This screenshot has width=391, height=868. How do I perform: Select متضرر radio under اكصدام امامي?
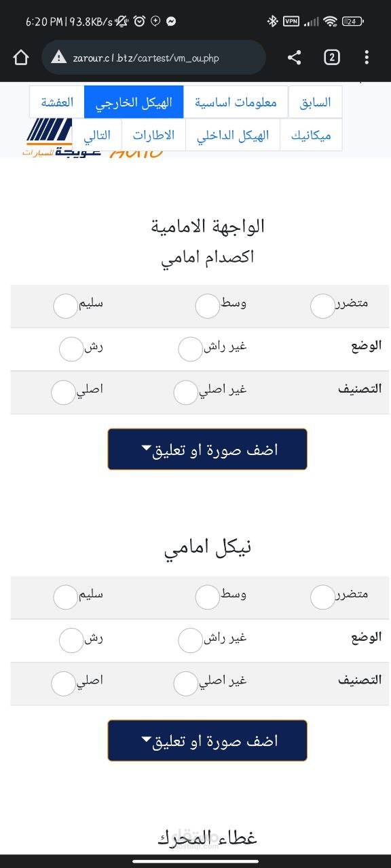pos(322,307)
